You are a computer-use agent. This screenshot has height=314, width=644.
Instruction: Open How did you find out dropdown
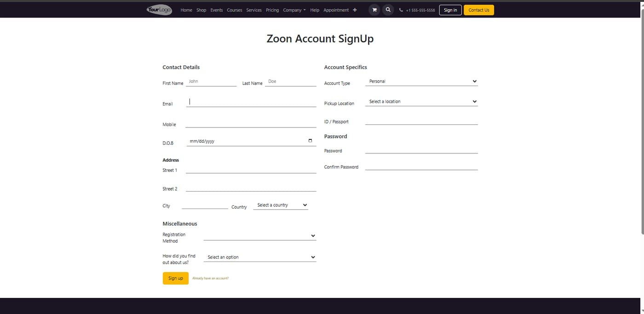tap(260, 257)
